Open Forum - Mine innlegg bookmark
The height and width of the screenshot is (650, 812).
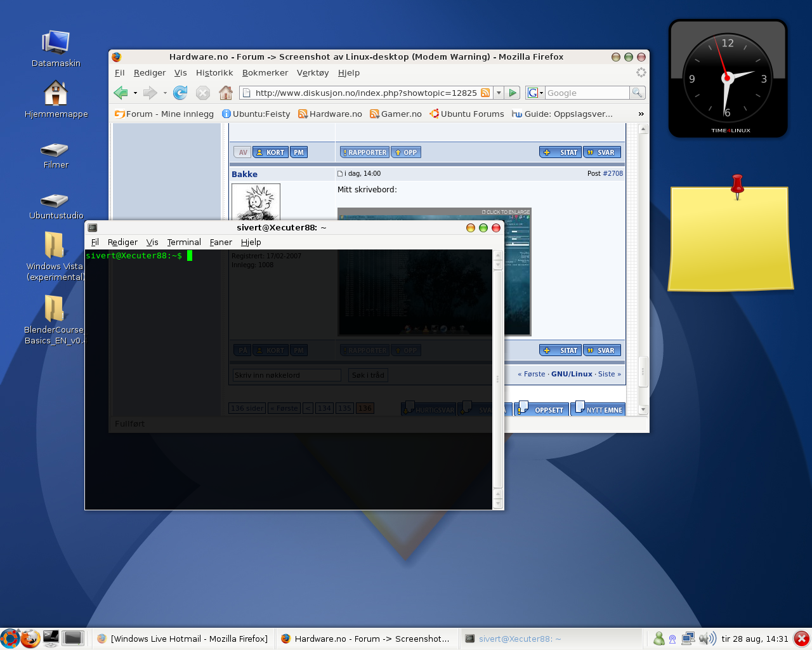[x=164, y=114]
